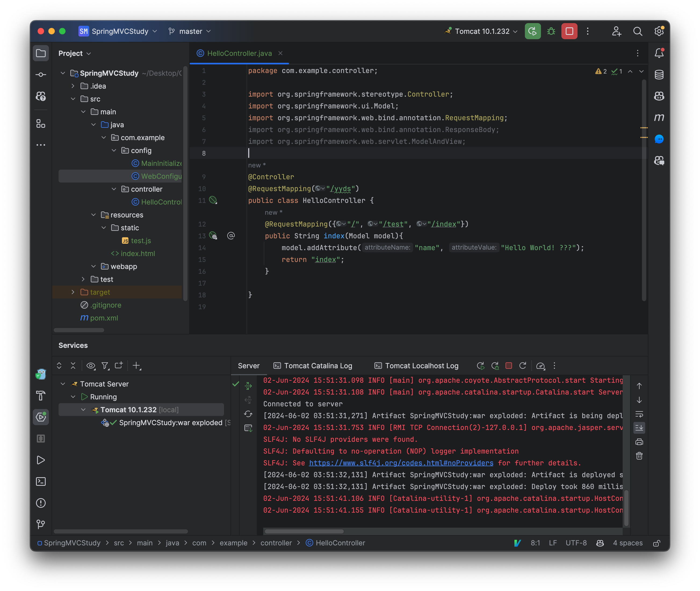Image resolution: width=700 pixels, height=591 pixels.
Task: Open the SLF4J noProviders link in console
Action: 401,463
